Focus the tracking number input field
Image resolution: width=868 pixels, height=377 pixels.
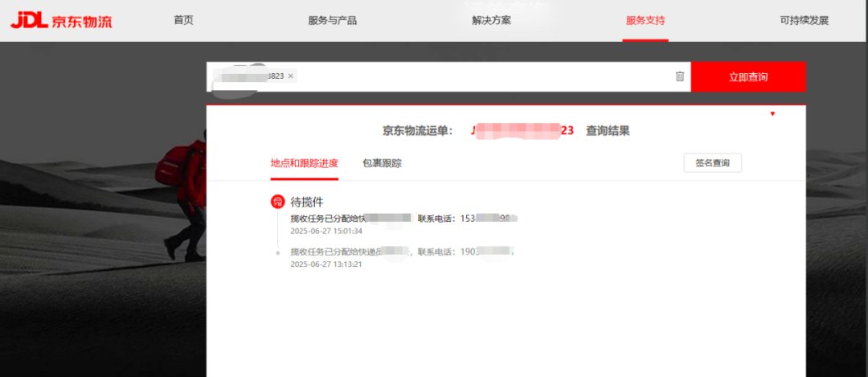pyautogui.click(x=448, y=77)
